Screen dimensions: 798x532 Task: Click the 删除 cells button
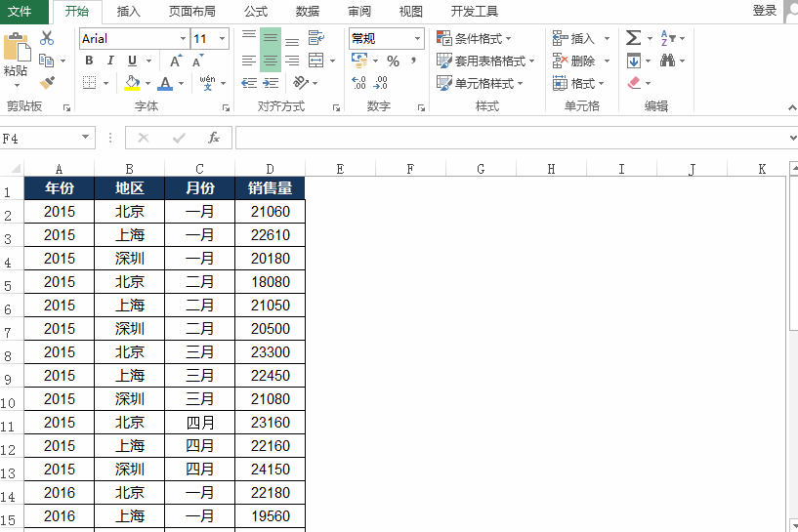pos(581,61)
